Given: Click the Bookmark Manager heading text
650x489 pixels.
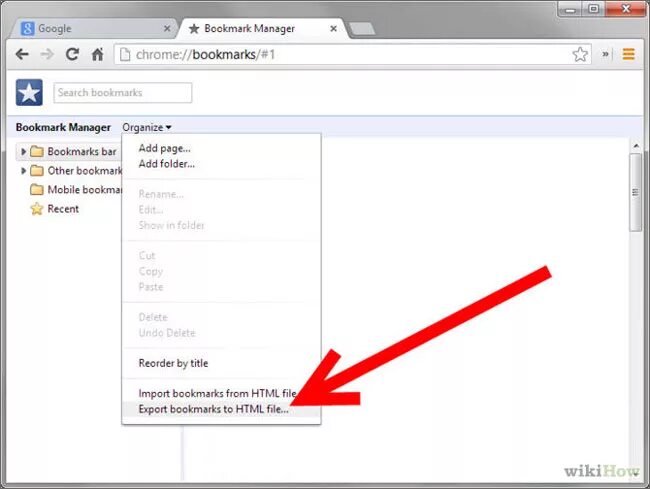Looking at the screenshot, I should [x=63, y=127].
